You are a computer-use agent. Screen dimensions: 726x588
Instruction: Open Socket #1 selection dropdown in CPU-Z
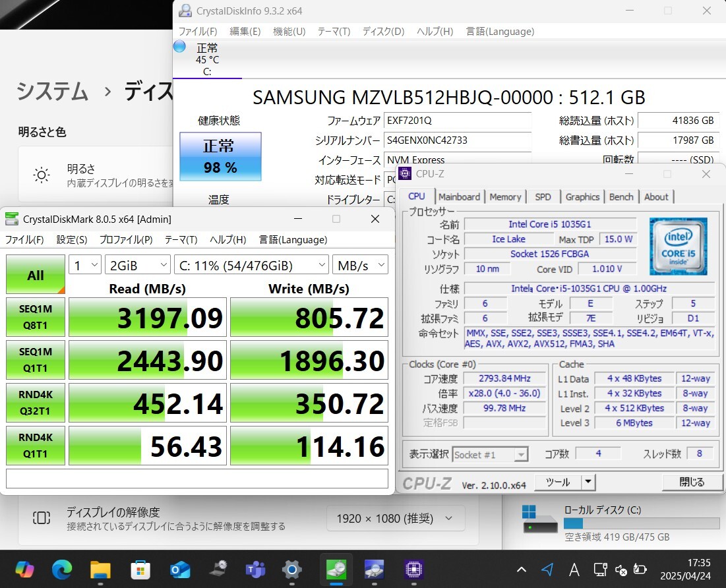490,455
